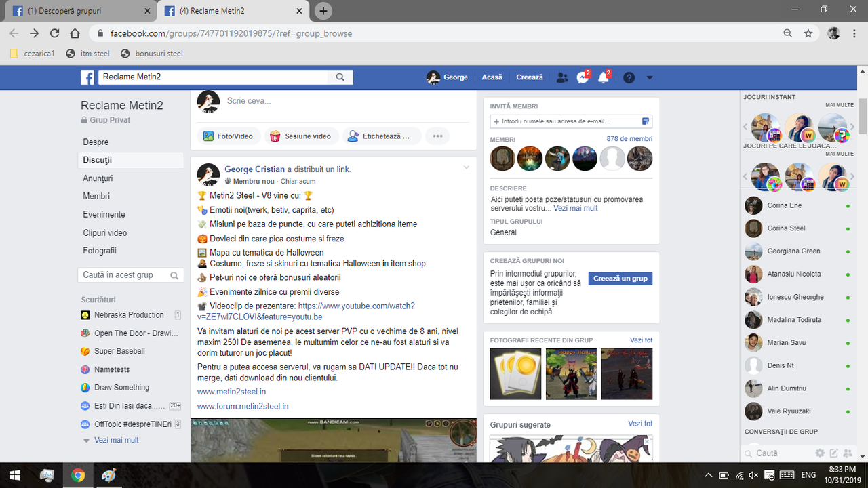Image resolution: width=868 pixels, height=488 pixels.
Task: Open the Draw Something shortcut
Action: coord(121,388)
